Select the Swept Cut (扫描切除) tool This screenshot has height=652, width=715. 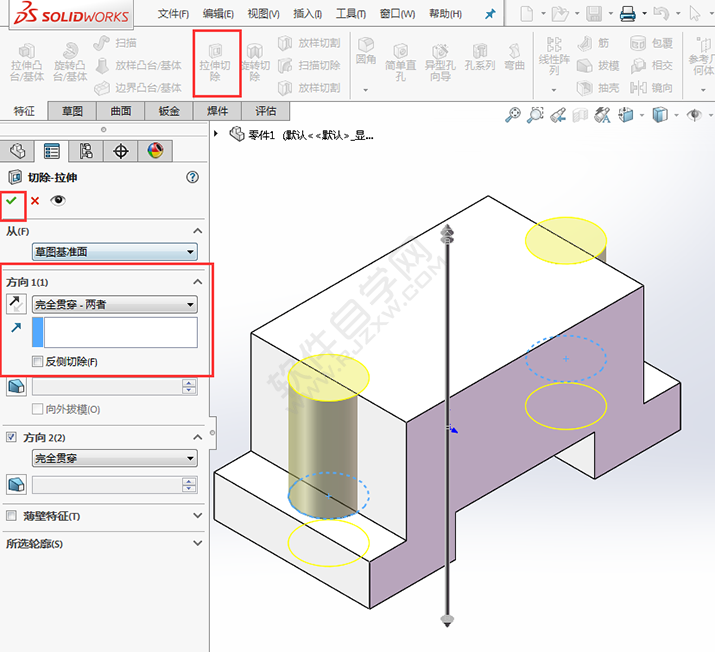(x=309, y=65)
